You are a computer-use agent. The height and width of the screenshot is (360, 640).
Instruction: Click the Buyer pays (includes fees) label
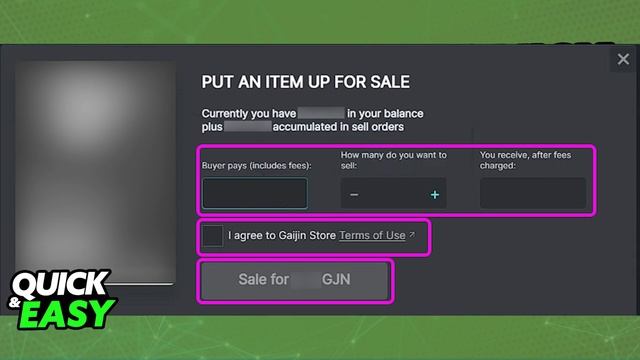click(256, 165)
